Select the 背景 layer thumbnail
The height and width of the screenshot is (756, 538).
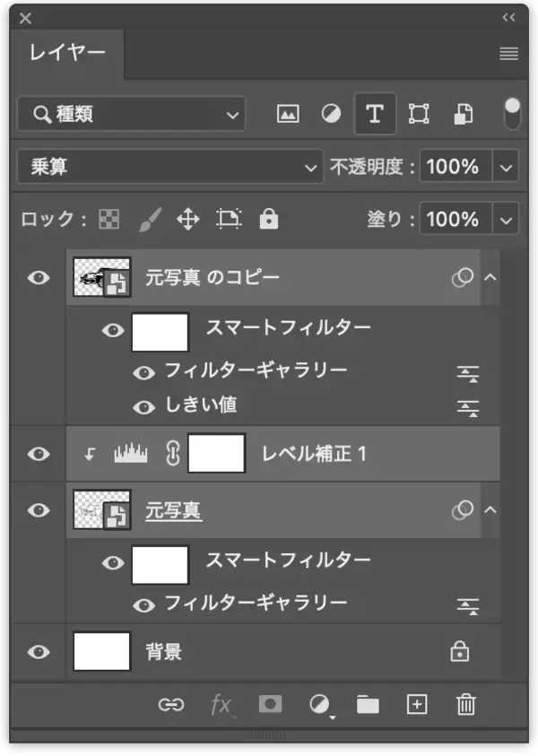pos(101,651)
